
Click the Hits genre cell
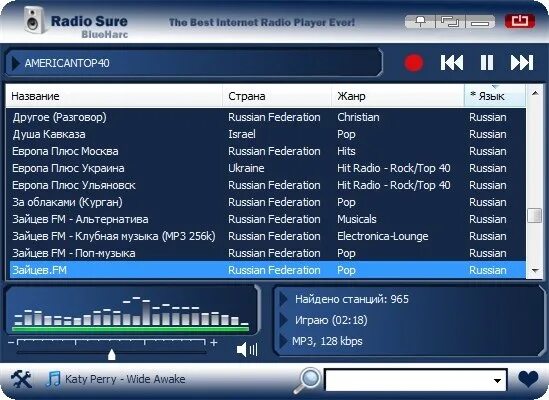tap(346, 151)
